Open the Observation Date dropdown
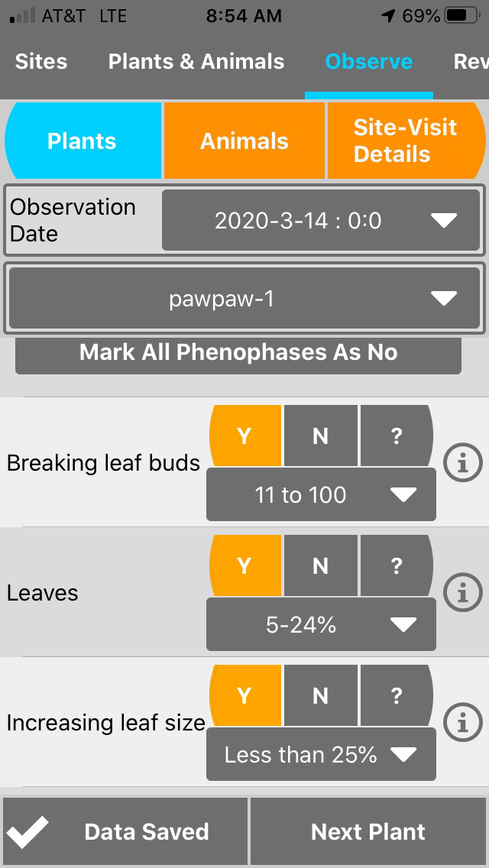489x868 pixels. [322, 221]
